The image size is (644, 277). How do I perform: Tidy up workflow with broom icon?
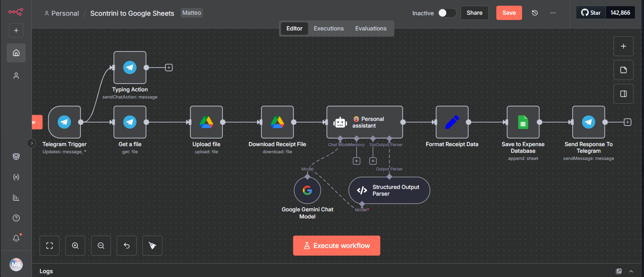pyautogui.click(x=152, y=246)
